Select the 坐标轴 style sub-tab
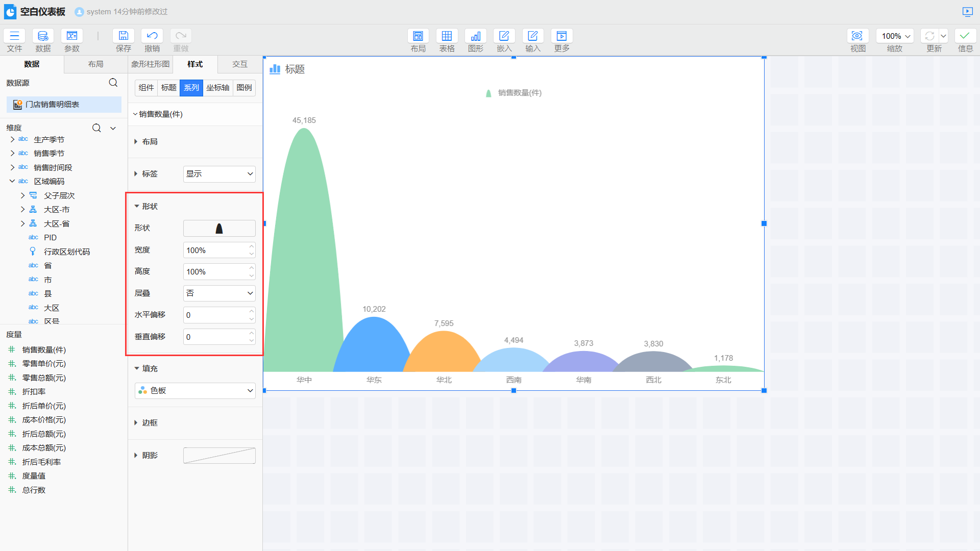Viewport: 980px width, 551px height. [217, 88]
